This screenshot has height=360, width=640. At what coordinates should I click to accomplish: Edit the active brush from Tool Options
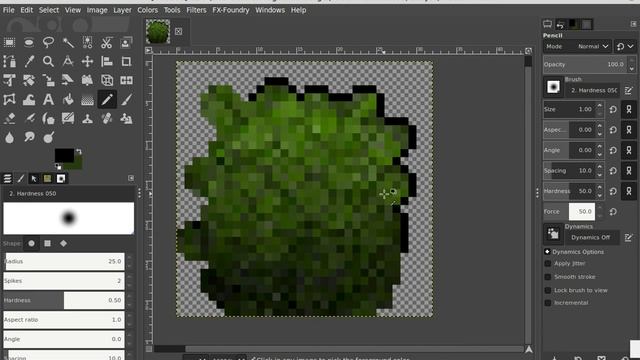[x=629, y=90]
